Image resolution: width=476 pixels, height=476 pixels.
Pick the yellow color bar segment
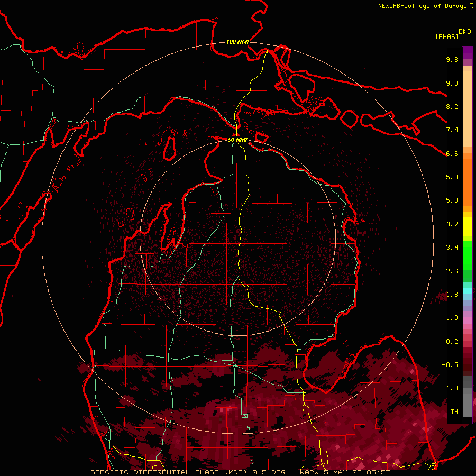467,226
